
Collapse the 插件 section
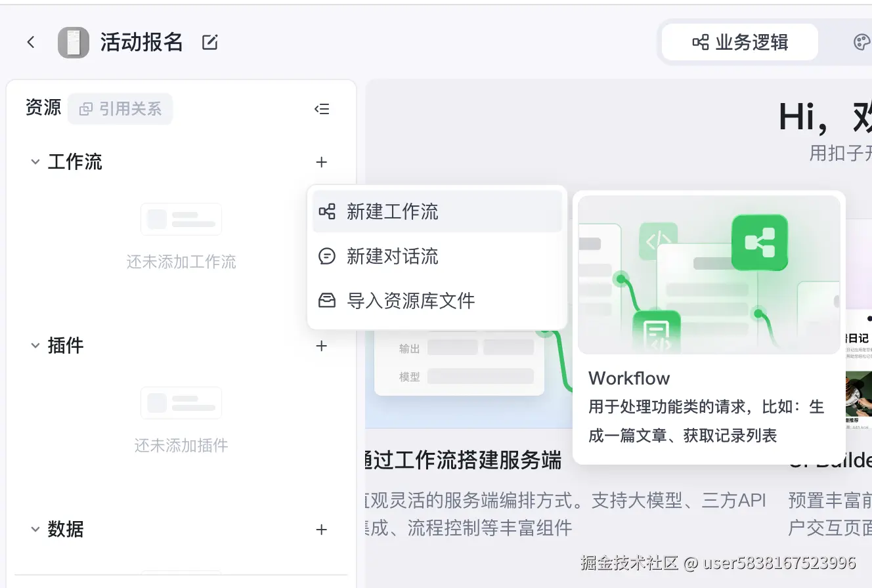tap(34, 346)
